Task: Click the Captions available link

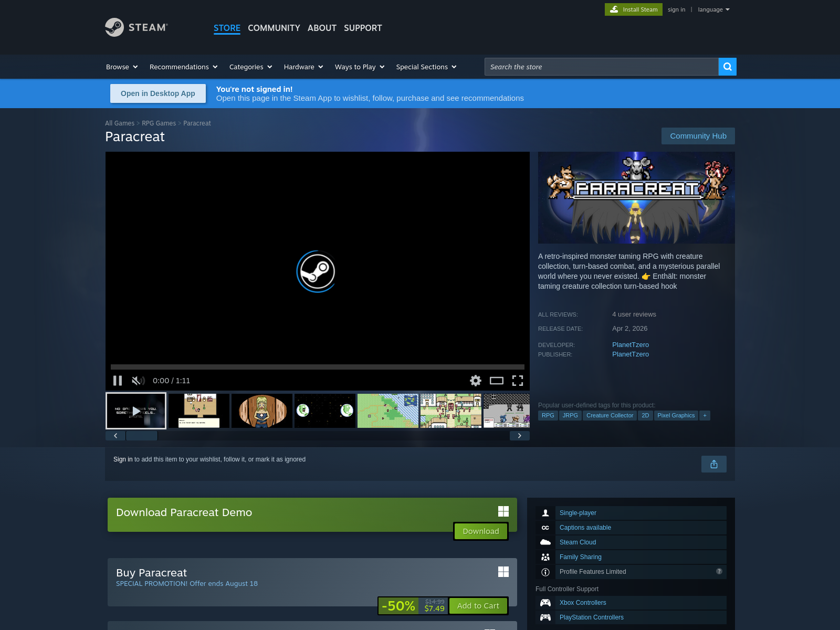Action: pos(585,528)
